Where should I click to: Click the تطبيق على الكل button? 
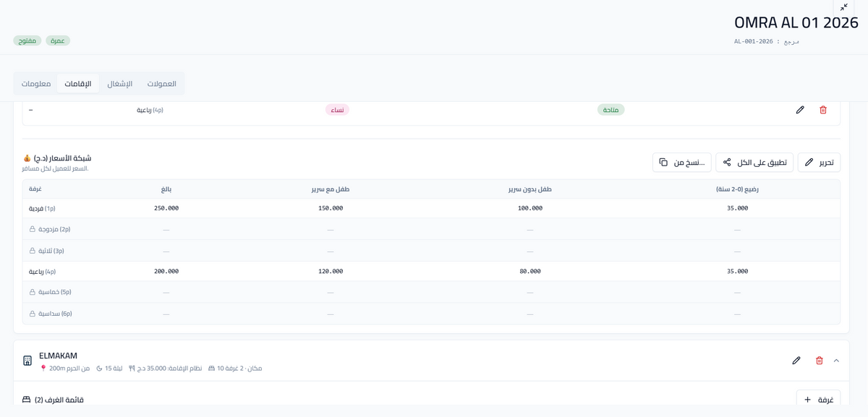[754, 163]
